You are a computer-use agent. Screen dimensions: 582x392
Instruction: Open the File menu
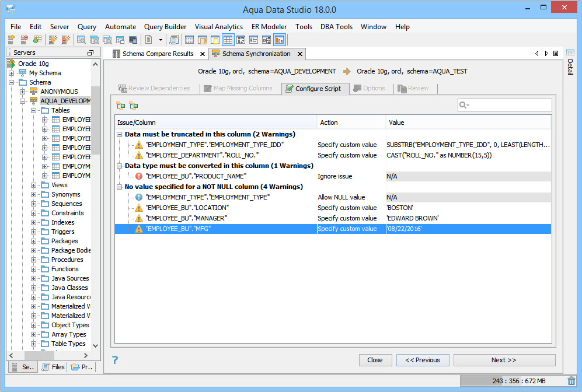(x=16, y=27)
